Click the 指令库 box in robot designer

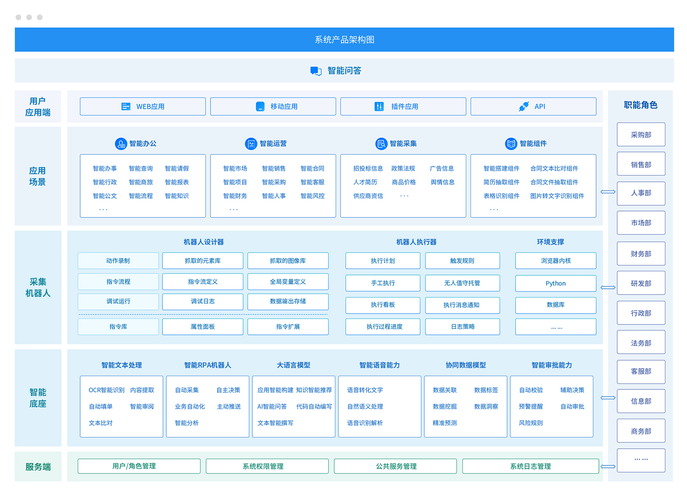point(118,326)
